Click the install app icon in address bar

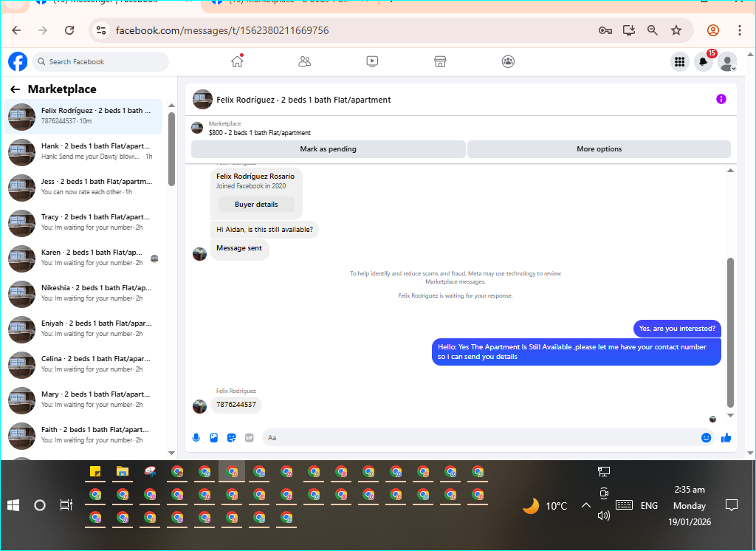[629, 30]
